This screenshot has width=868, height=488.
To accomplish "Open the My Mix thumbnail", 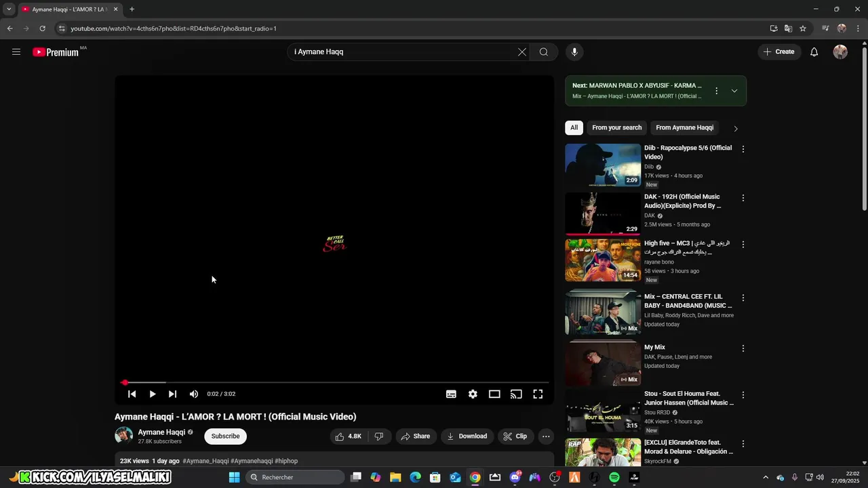I will pos(603,364).
